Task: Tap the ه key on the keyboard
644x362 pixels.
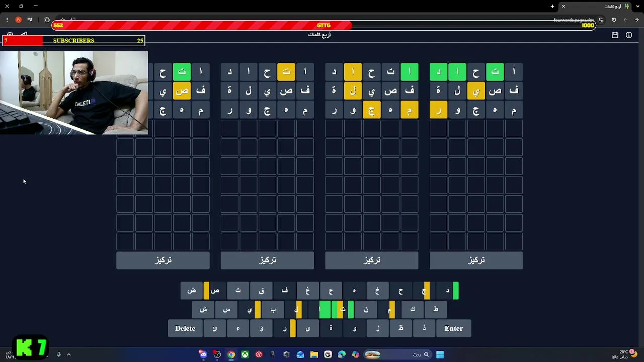Action: pyautogui.click(x=354, y=291)
